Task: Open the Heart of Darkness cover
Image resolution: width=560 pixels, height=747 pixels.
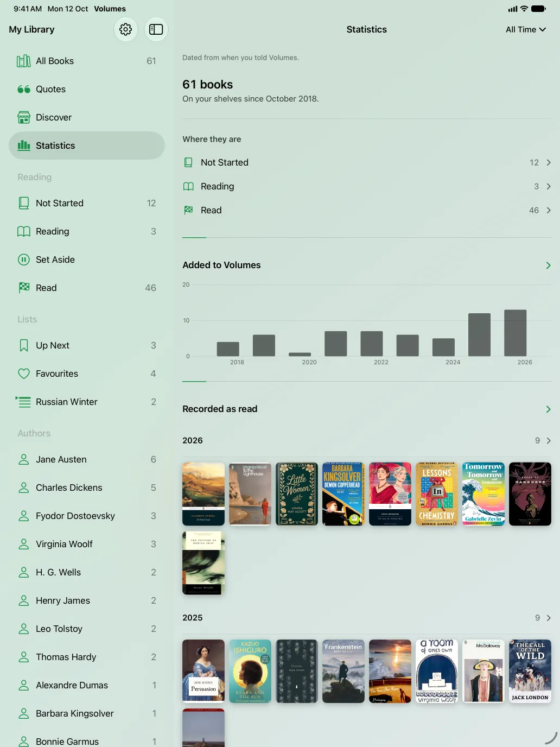Action: coord(530,494)
